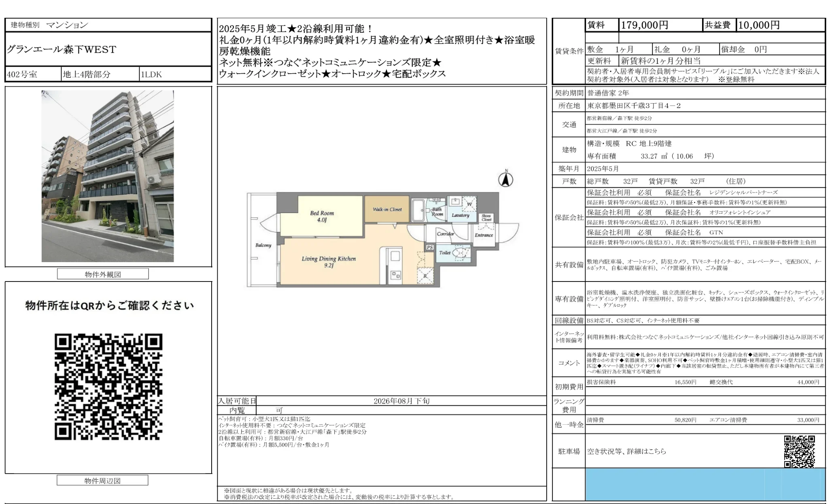
Task: Click the large property location QR code
Action: 108,387
